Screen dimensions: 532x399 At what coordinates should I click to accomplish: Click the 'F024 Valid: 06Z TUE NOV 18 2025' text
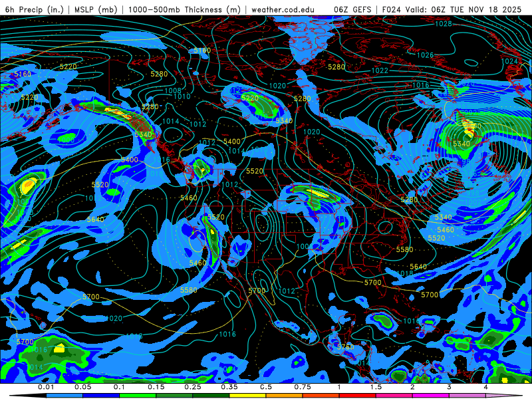click(x=452, y=9)
